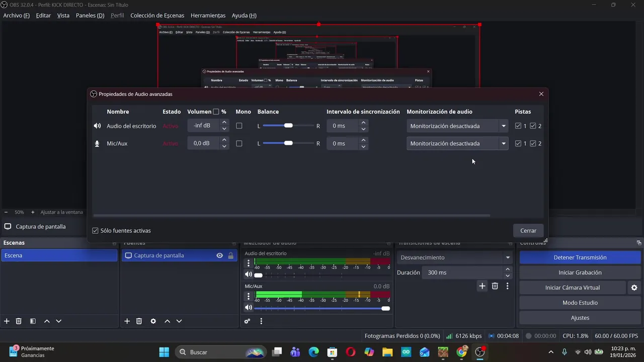
Task: Open Google Chrome from taskbar
Action: click(x=461, y=352)
